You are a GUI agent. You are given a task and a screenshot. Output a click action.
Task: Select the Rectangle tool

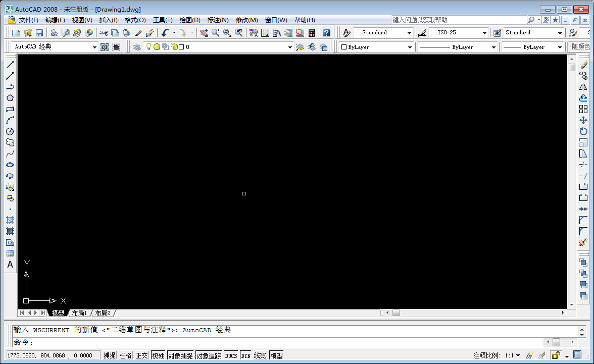[x=10, y=109]
